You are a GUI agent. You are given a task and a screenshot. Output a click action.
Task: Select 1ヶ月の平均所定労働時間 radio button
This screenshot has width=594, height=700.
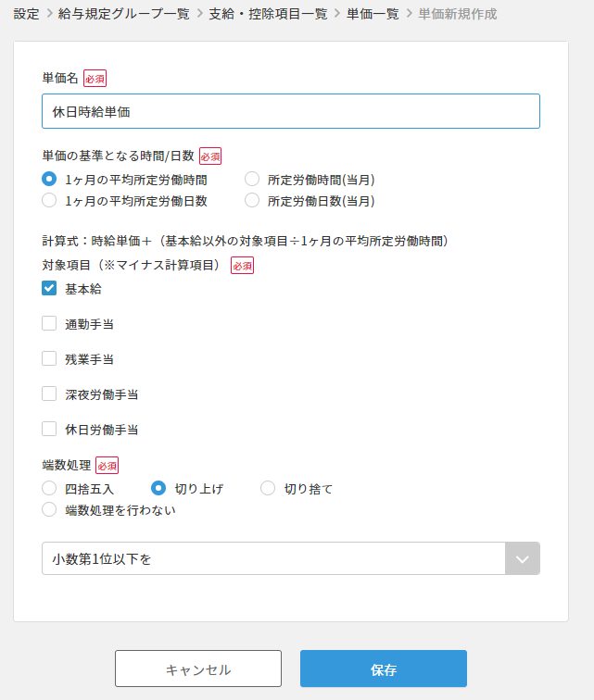pyautogui.click(x=50, y=180)
